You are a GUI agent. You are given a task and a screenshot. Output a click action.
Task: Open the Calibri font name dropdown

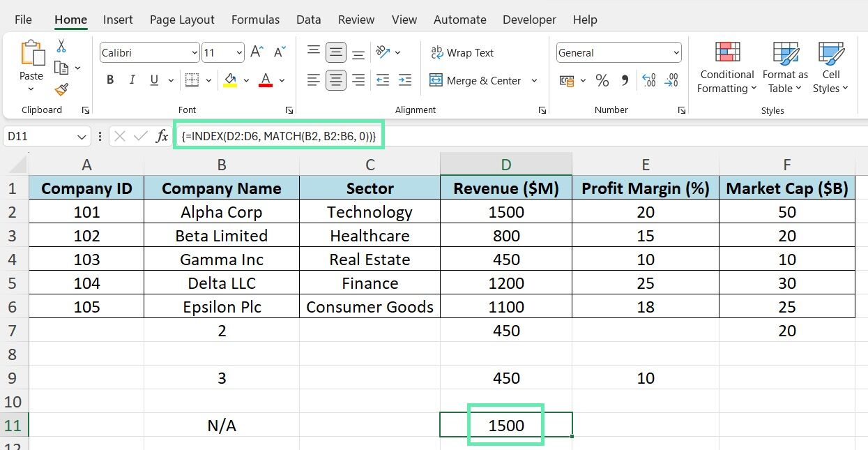[x=195, y=52]
